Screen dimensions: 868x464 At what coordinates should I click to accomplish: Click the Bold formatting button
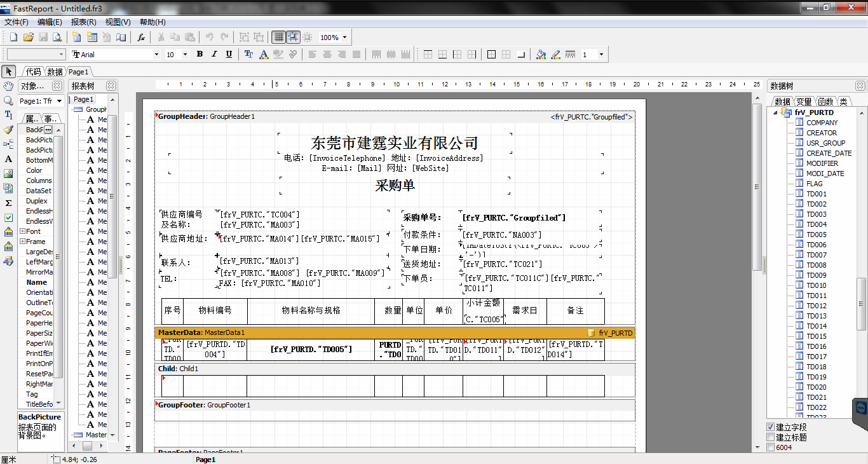200,55
